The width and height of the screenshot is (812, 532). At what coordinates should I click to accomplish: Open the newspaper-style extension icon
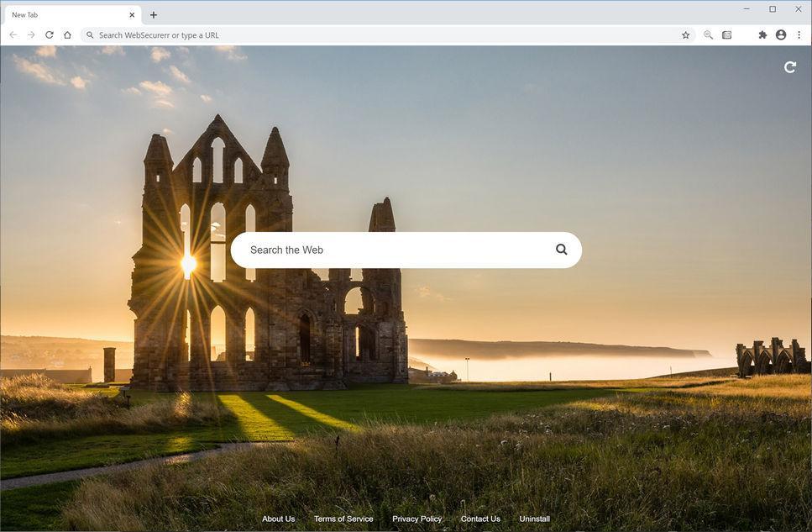[x=726, y=34]
